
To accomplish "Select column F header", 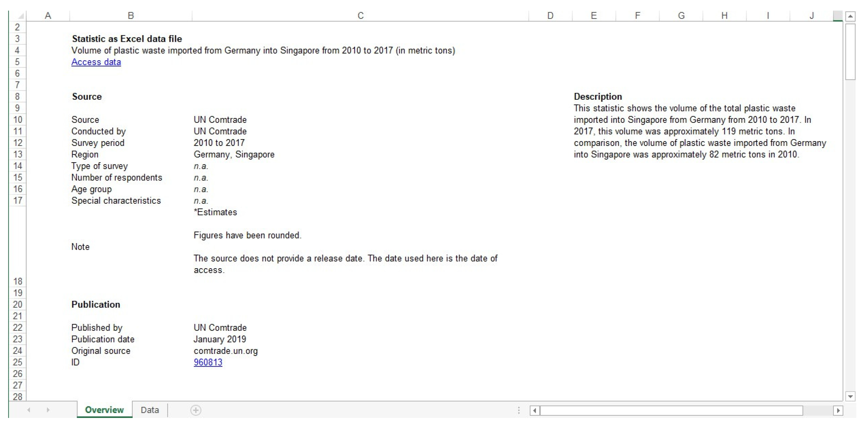I will click(637, 15).
